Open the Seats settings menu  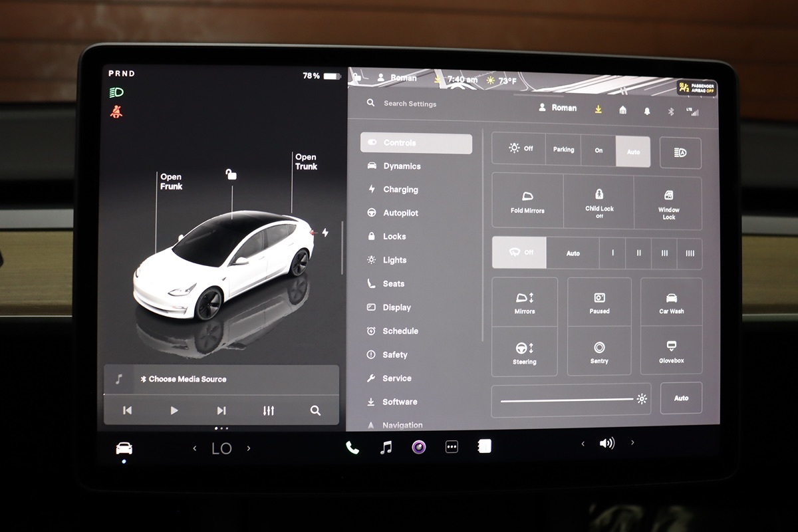(x=386, y=283)
